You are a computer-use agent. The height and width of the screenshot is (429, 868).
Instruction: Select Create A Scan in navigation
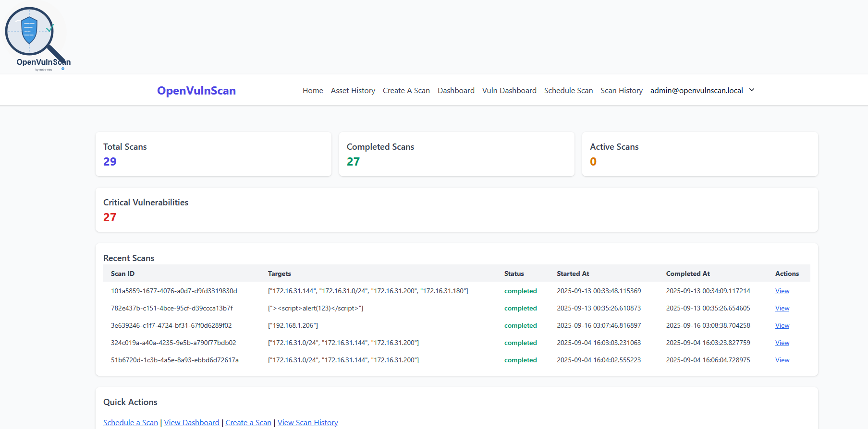pos(406,90)
